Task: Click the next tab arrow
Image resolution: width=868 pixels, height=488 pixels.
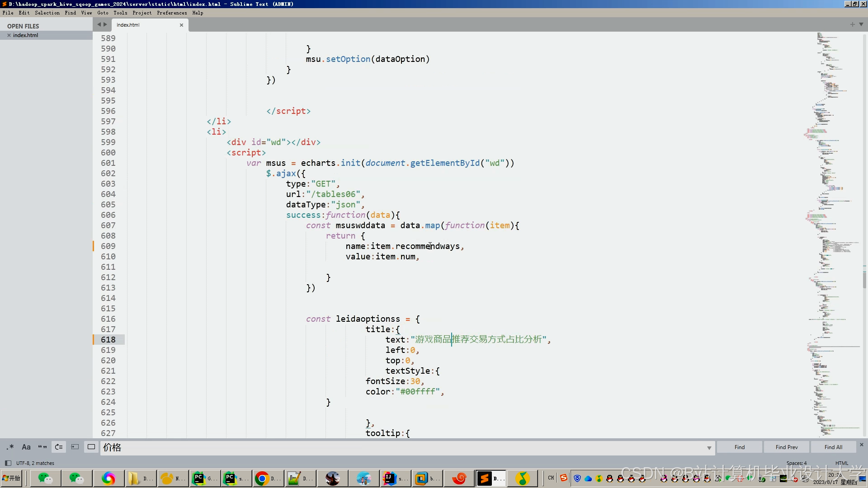Action: coord(105,24)
